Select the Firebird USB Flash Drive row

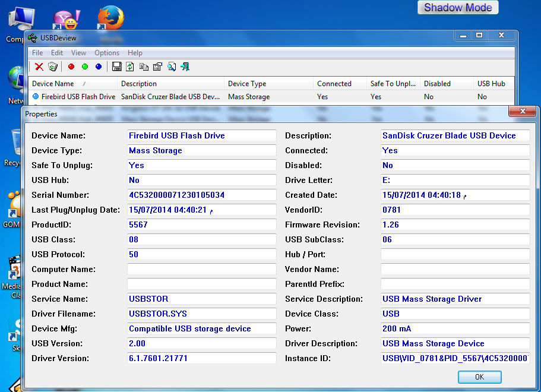[x=78, y=97]
